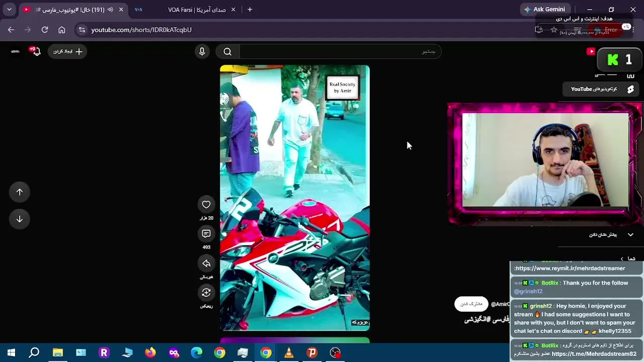This screenshot has width=644, height=362.
Task: Open tab search dropdown arrow
Action: tap(9, 10)
